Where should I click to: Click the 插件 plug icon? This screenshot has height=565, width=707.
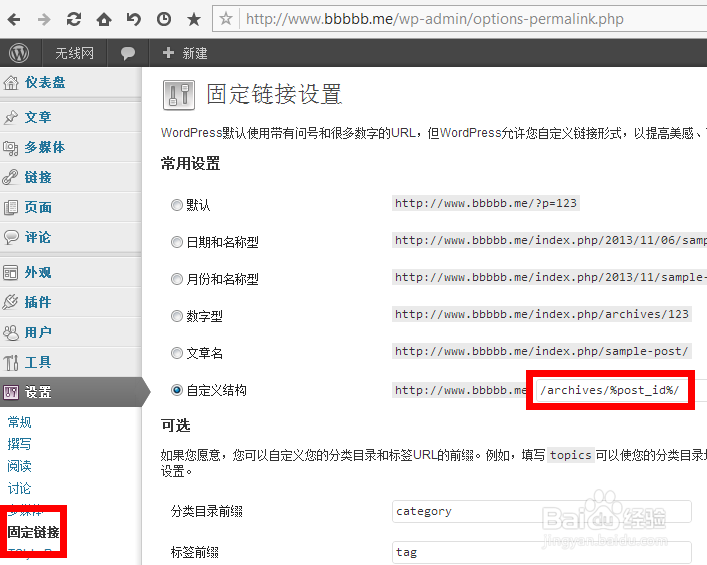(x=11, y=302)
